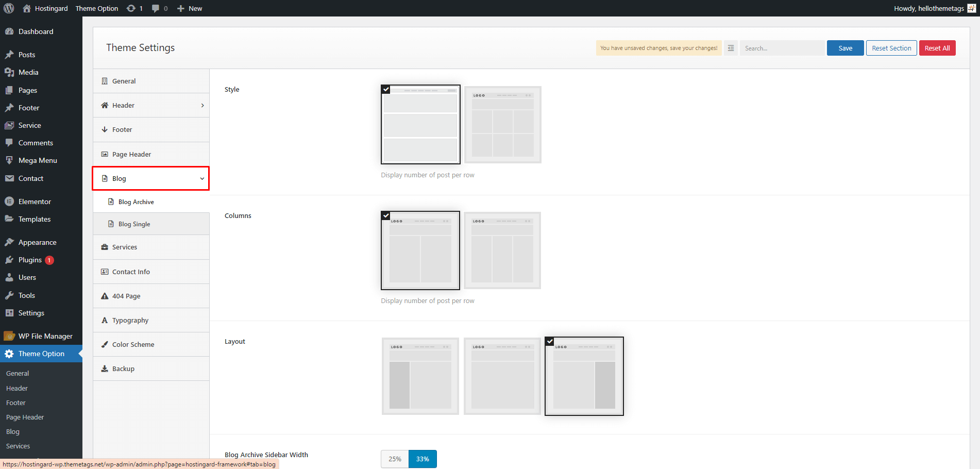980x469 pixels.
Task: Click the Hostingard home icon
Action: (x=27, y=8)
